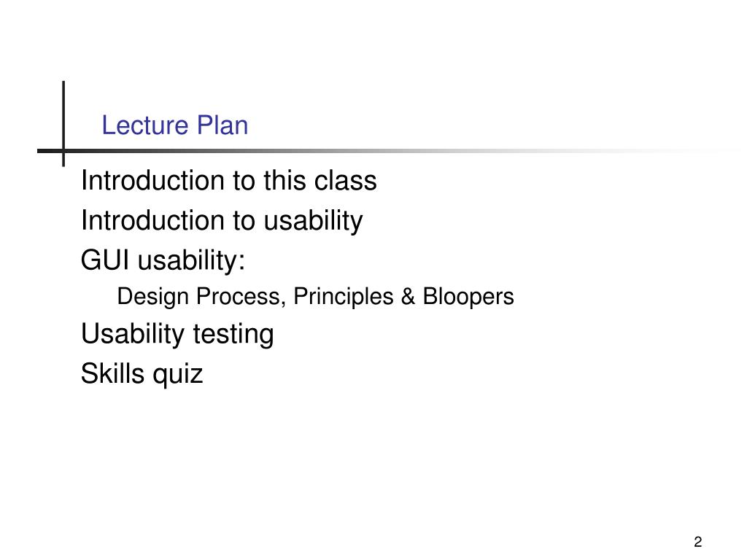Select the Skills quiz line
747x560 pixels.
click(142, 374)
